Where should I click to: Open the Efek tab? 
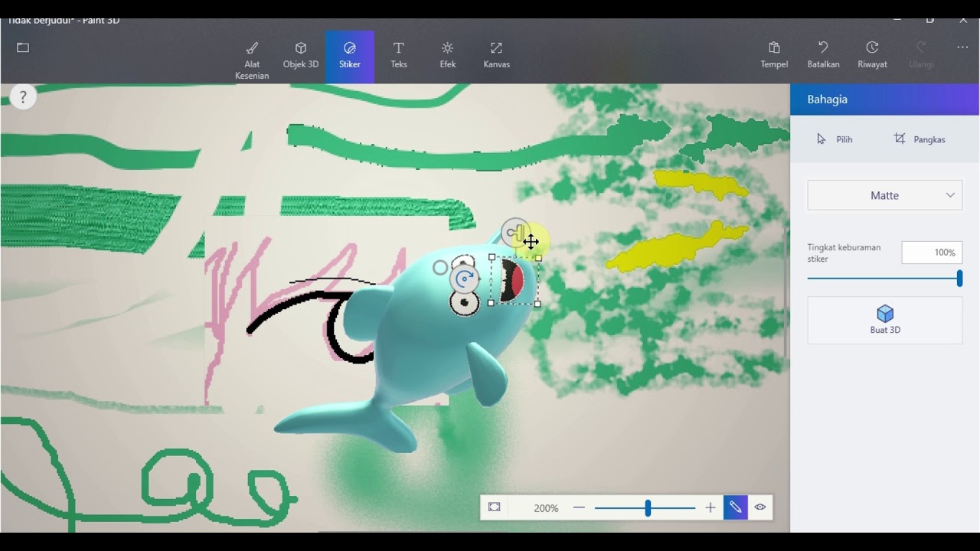[448, 57]
